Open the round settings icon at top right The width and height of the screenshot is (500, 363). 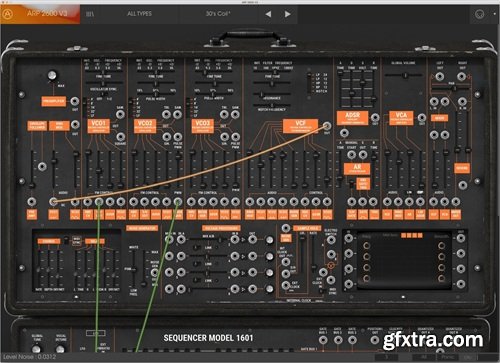[x=479, y=14]
